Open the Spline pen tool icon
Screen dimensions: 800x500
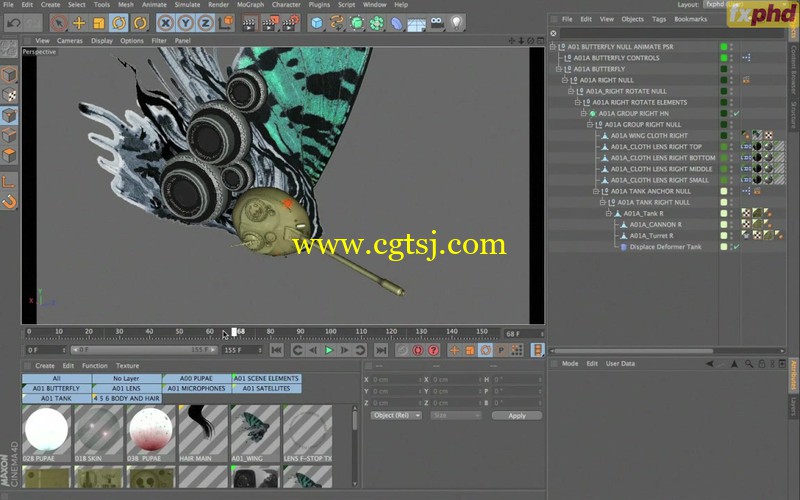tap(337, 23)
